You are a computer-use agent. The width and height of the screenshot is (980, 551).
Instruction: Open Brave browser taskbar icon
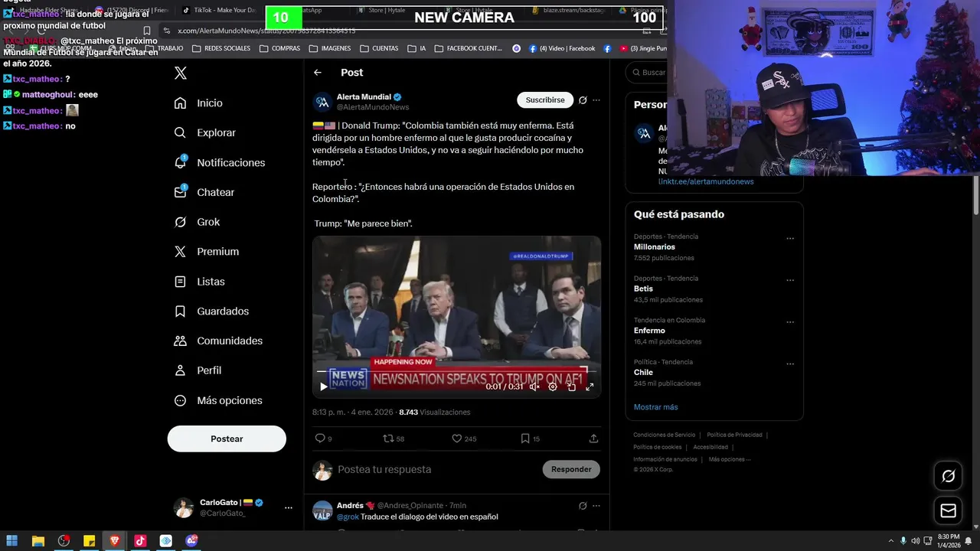point(115,541)
